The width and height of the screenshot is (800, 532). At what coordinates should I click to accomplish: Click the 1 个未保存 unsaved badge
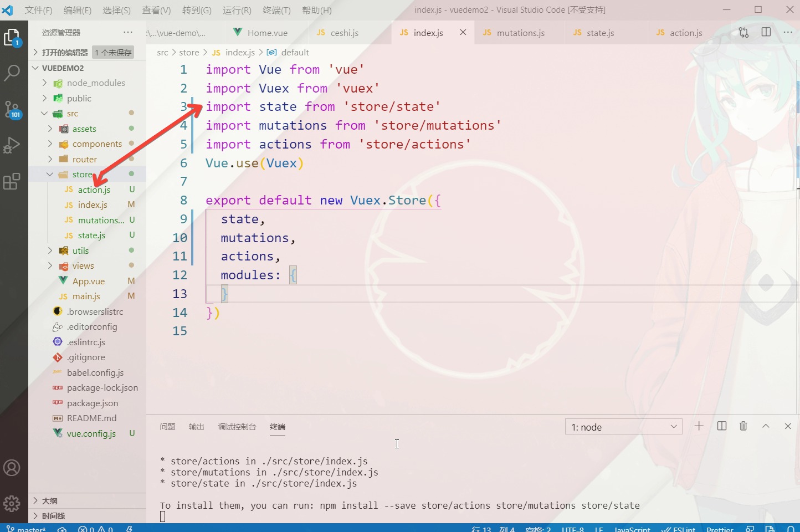click(x=113, y=53)
